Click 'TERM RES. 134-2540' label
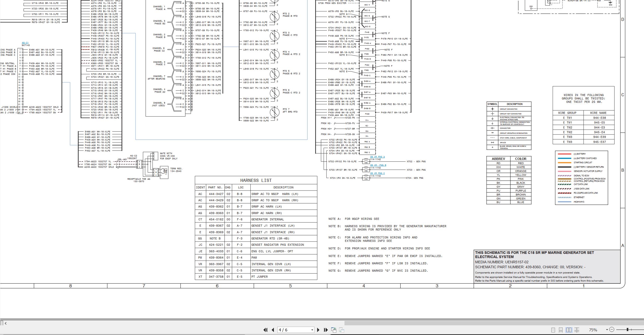This screenshot has width=644, height=335. point(176,170)
